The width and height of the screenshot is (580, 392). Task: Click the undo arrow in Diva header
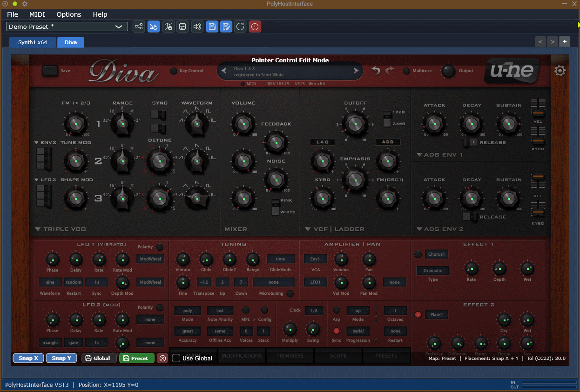[x=376, y=71]
